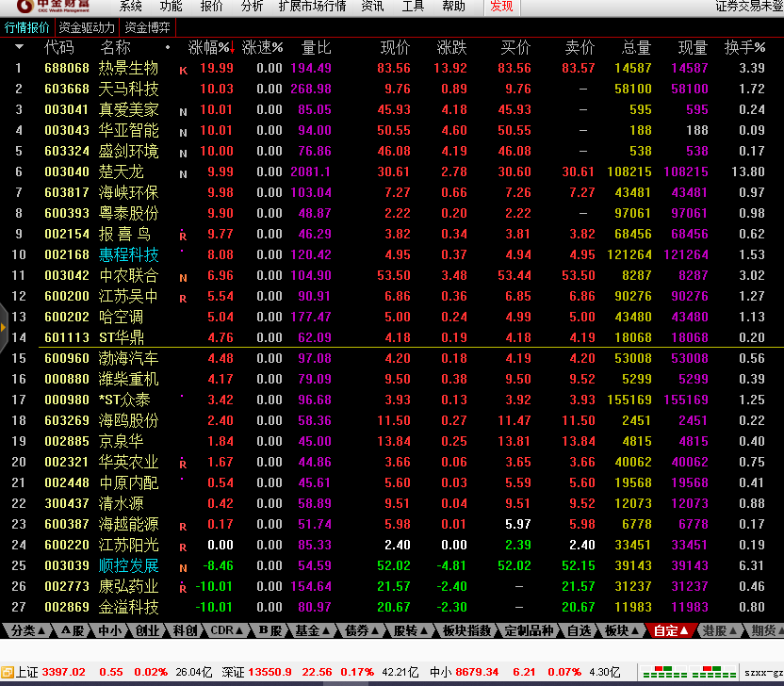
Task: Switch to the 资金驱动力 tab
Action: 87,27
